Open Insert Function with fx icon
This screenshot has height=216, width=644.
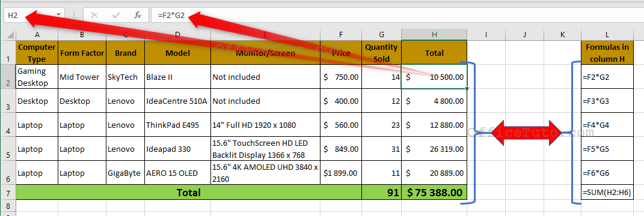138,15
